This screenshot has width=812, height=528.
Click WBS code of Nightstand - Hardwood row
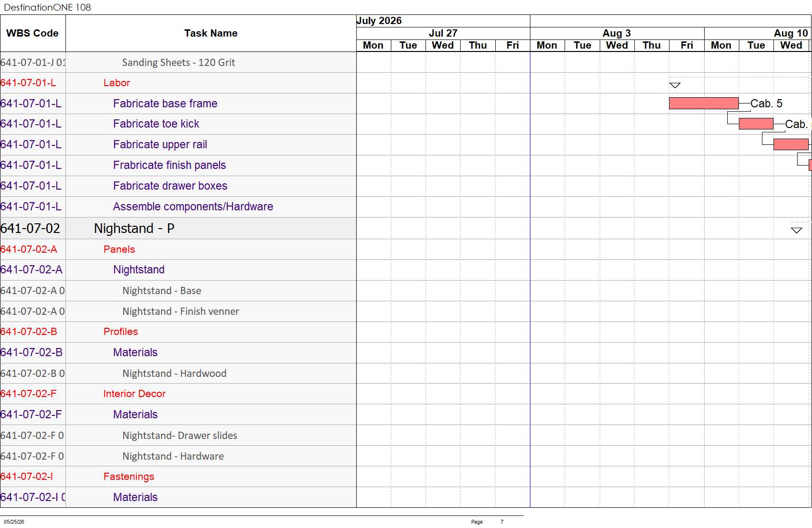coord(33,373)
